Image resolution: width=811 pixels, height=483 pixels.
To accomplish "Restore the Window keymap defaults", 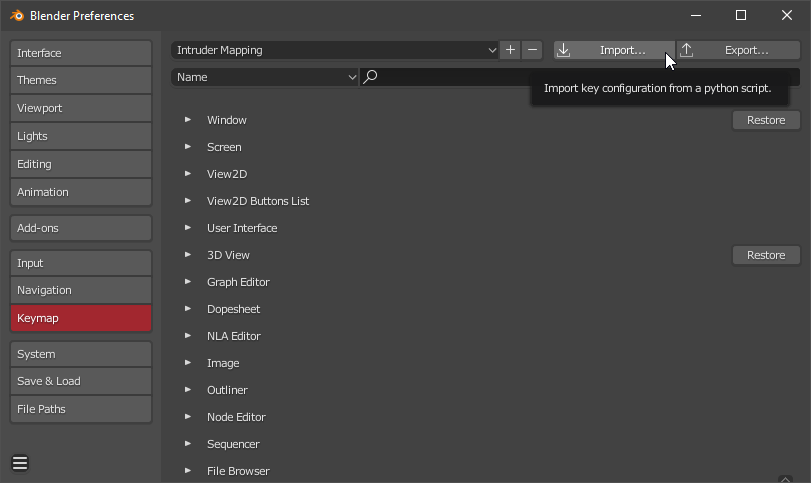I will click(766, 120).
